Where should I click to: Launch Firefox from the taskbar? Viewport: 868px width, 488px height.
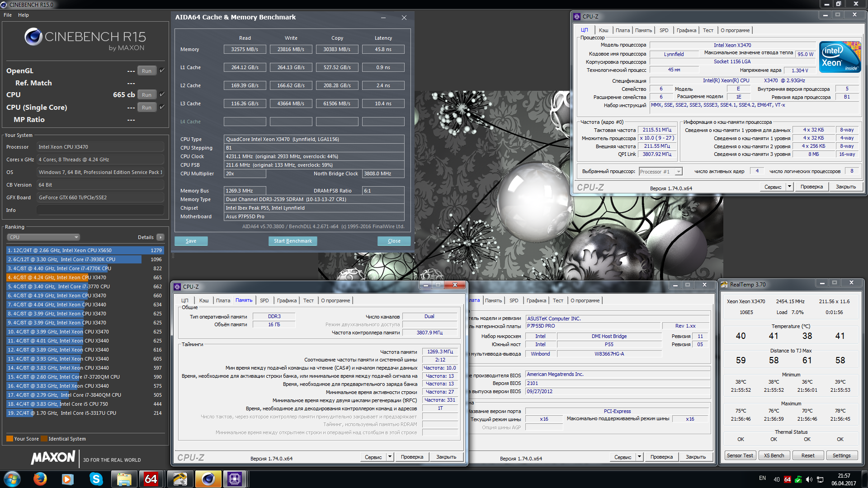coord(40,479)
